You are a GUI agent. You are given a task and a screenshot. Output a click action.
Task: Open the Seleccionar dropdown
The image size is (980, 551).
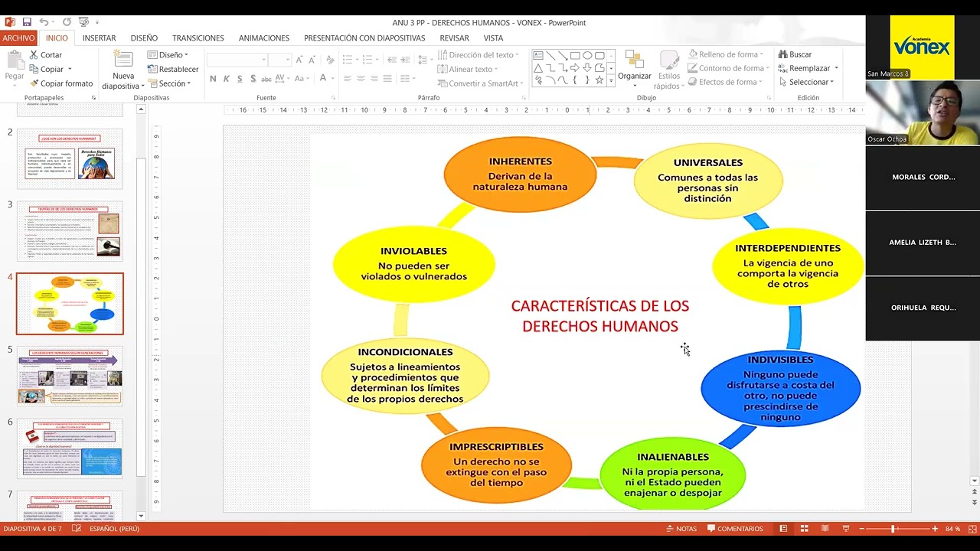point(807,82)
